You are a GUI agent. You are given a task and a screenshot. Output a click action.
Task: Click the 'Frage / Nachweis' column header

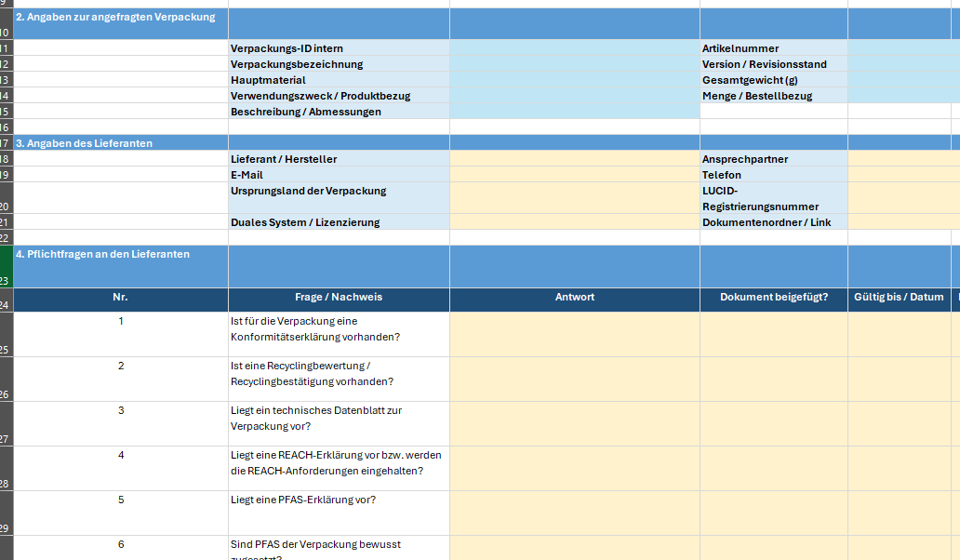(339, 300)
